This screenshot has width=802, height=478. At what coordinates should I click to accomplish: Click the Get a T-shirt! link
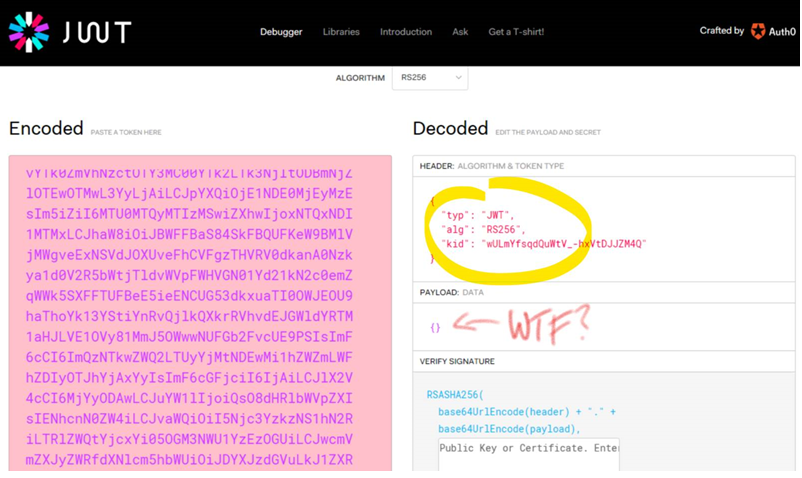[x=516, y=32]
